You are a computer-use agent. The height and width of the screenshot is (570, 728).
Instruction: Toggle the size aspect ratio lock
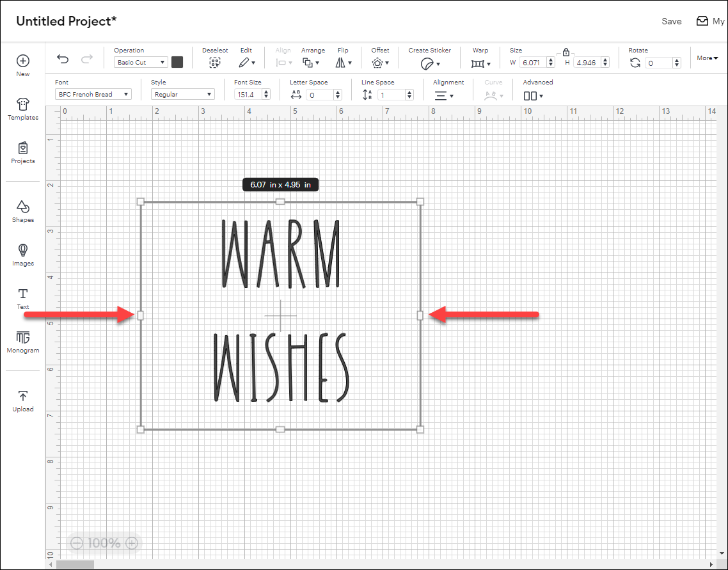[x=566, y=51]
